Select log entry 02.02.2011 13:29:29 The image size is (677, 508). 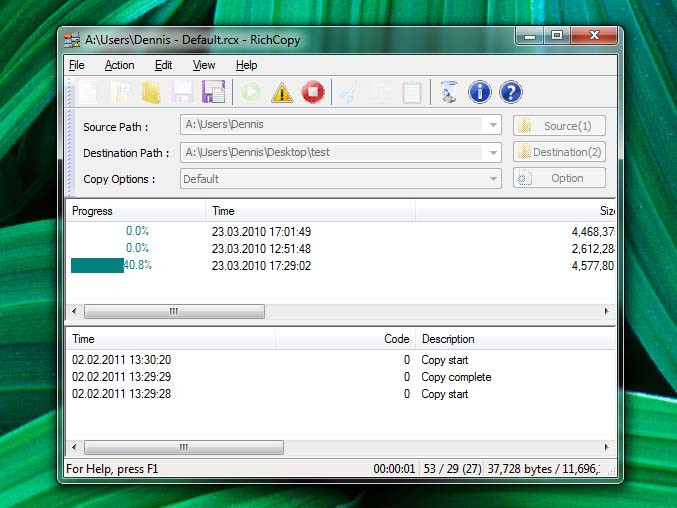[341, 377]
